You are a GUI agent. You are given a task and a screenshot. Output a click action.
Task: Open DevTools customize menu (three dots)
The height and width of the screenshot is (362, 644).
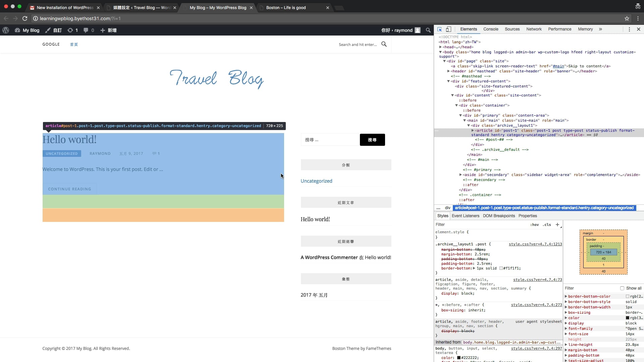629,29
